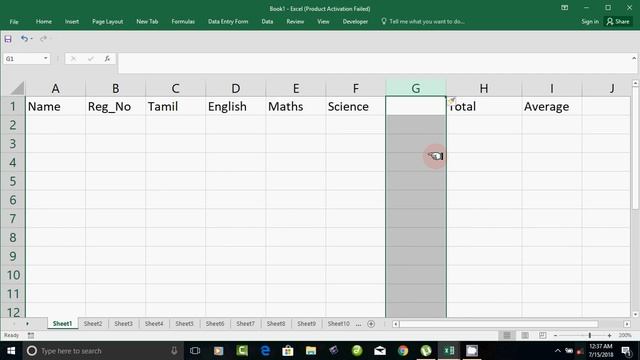The height and width of the screenshot is (360, 640).
Task: Switch to Page Break Preview icon
Action: click(542, 335)
